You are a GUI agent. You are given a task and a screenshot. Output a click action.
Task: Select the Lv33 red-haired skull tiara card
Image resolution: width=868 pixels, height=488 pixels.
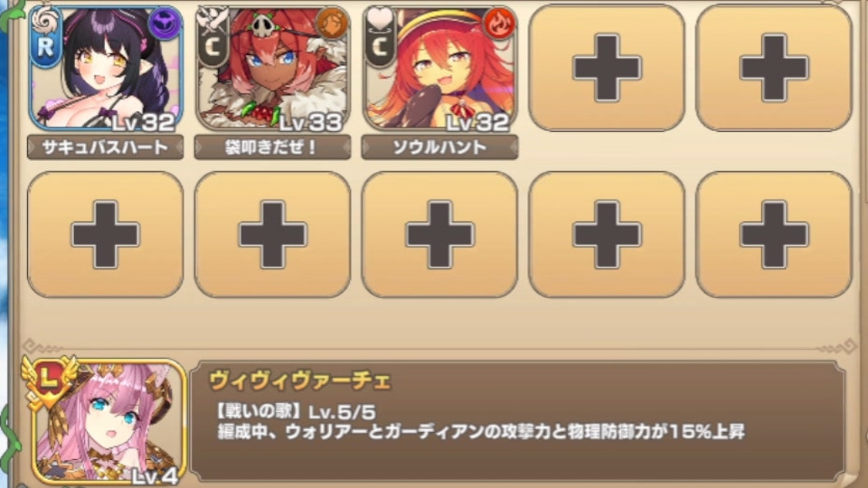coord(273,68)
